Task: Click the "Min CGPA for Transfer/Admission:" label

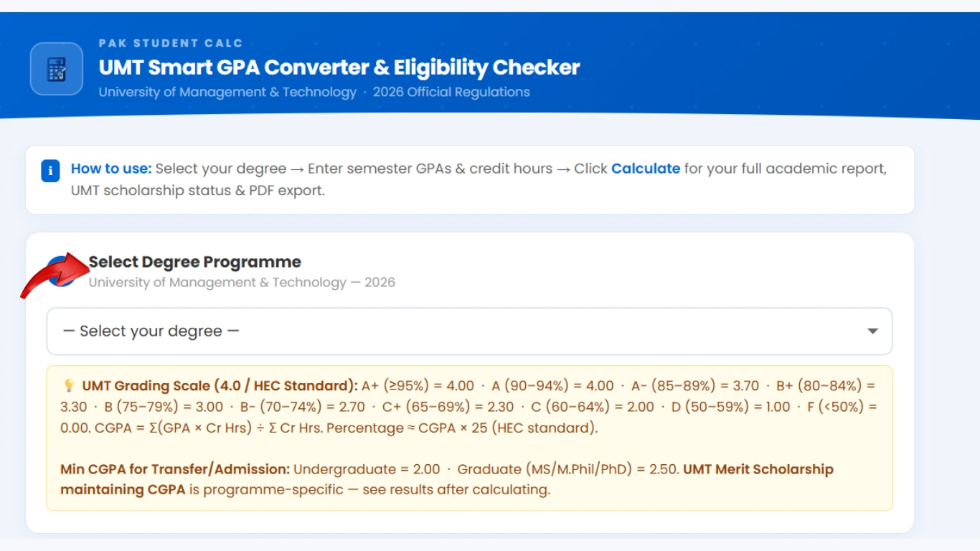Action: (x=175, y=469)
